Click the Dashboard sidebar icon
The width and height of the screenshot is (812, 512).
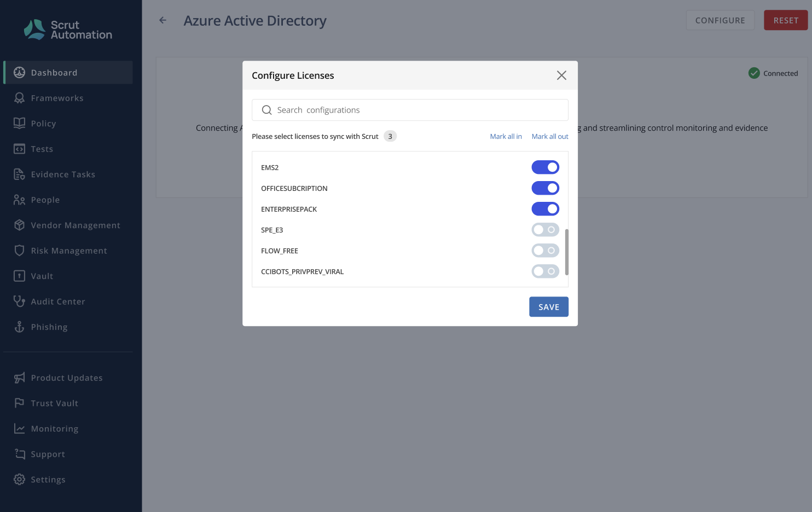tap(19, 73)
